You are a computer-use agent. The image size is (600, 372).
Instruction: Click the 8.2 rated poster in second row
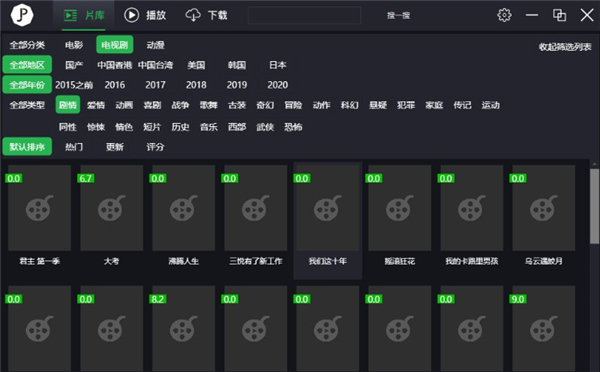click(x=183, y=328)
